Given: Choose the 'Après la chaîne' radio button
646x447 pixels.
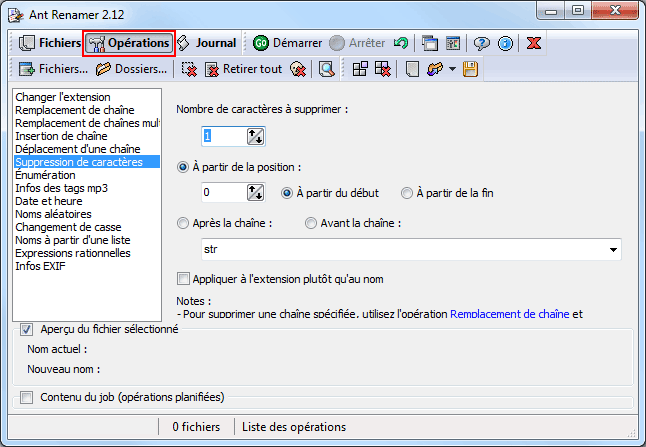Looking at the screenshot, I should pos(183,223).
